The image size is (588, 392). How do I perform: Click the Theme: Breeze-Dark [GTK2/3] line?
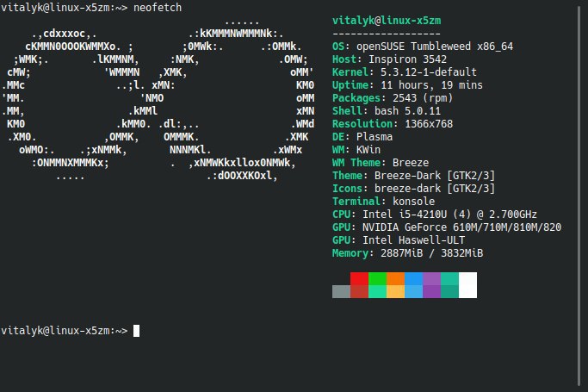point(413,176)
